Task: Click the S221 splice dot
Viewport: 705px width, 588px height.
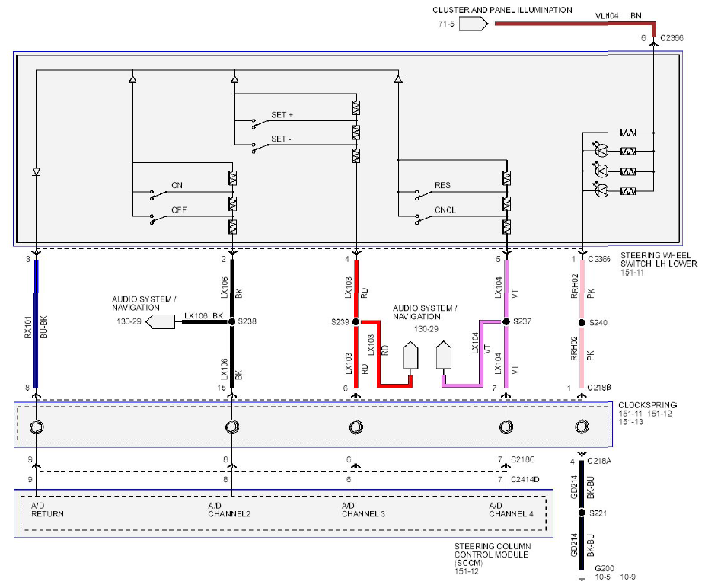Action: [582, 513]
